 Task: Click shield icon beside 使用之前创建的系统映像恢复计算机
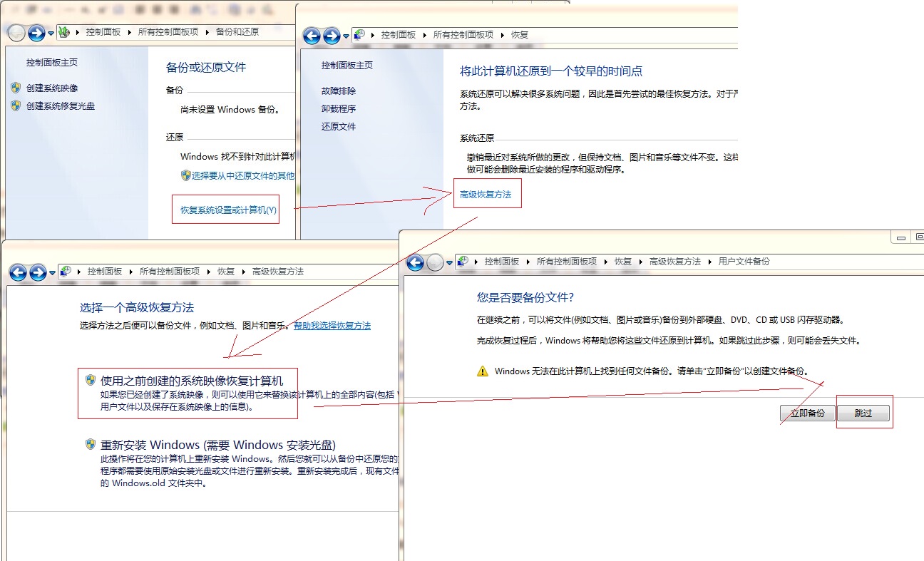click(91, 381)
